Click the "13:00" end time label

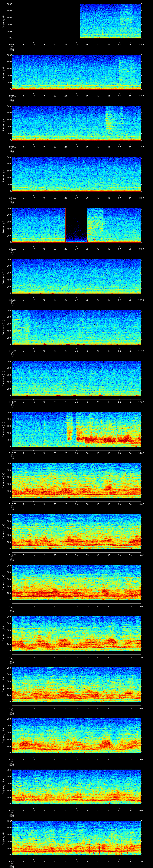141,453
